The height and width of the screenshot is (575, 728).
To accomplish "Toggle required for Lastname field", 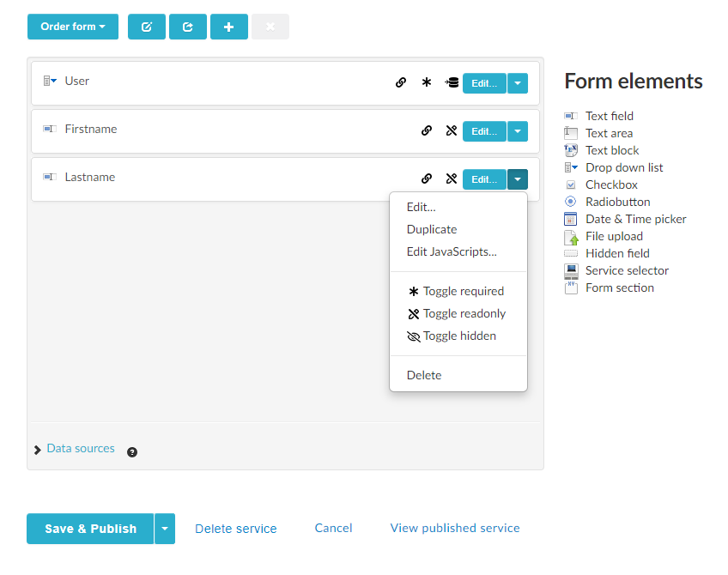I will pyautogui.click(x=457, y=291).
